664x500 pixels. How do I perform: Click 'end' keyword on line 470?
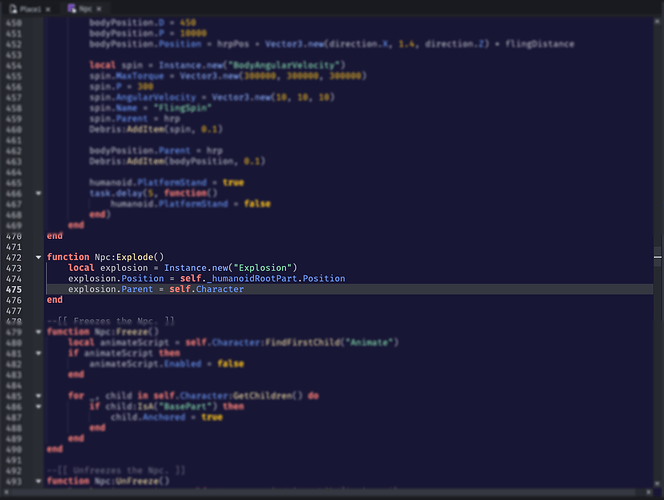55,236
